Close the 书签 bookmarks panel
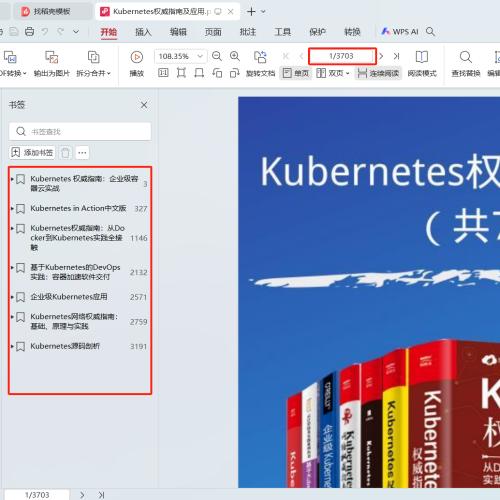This screenshot has width=500, height=500. (144, 105)
